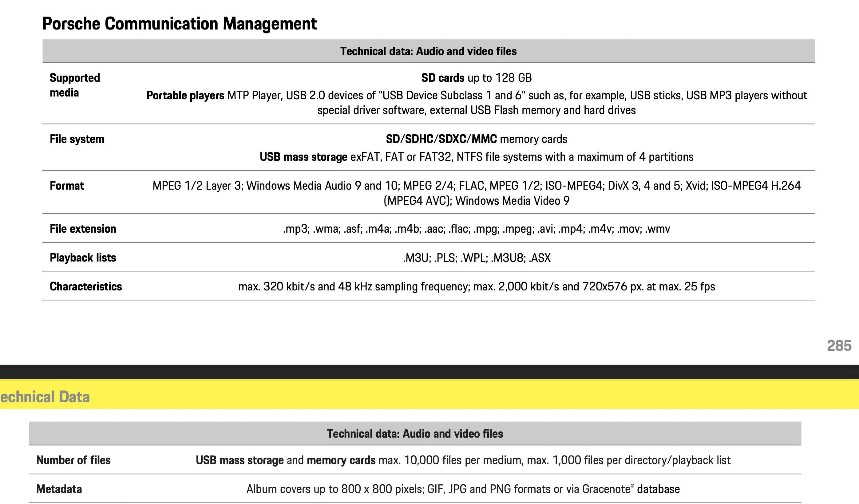
Task: Click the 'MPEG 1/2 Layer 3; Windows Media Audio' line
Action: 477,186
